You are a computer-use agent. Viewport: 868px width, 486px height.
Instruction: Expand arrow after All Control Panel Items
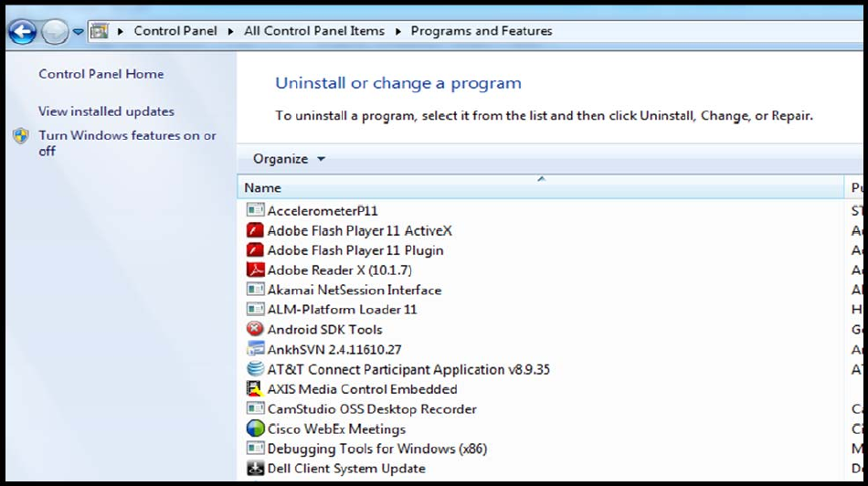point(398,32)
